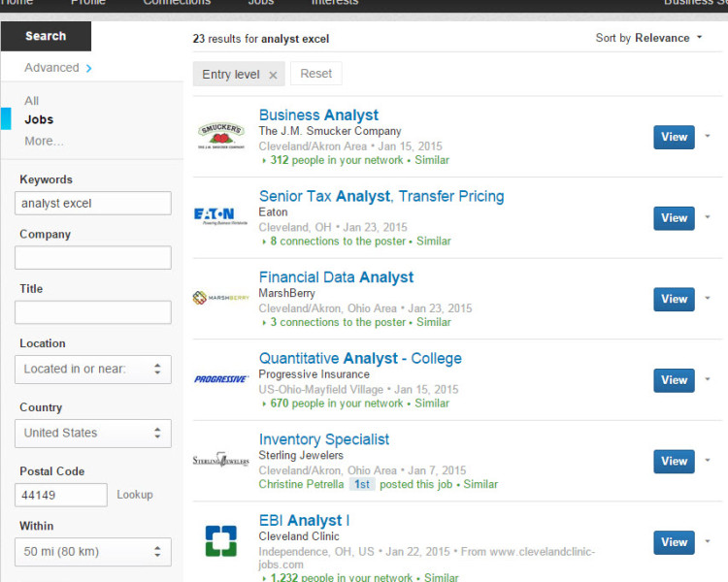This screenshot has width=728, height=582.
Task: Click the Sterling Jewelers logo
Action: pos(221,460)
